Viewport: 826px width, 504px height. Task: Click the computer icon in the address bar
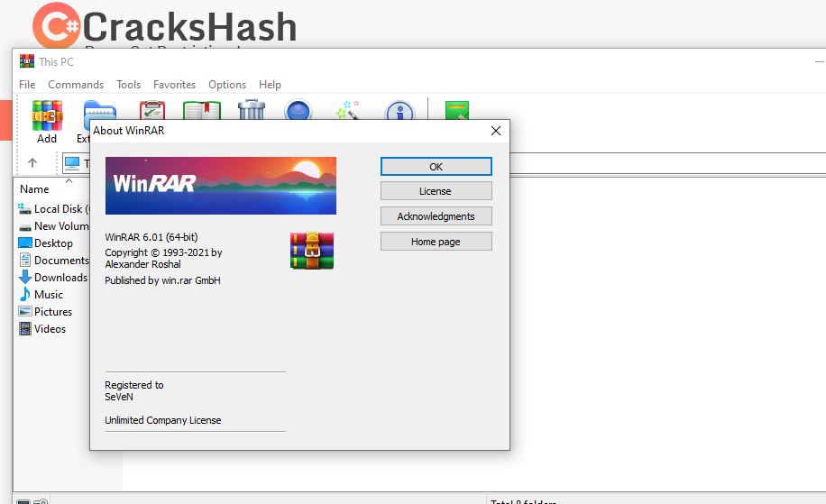[72, 163]
